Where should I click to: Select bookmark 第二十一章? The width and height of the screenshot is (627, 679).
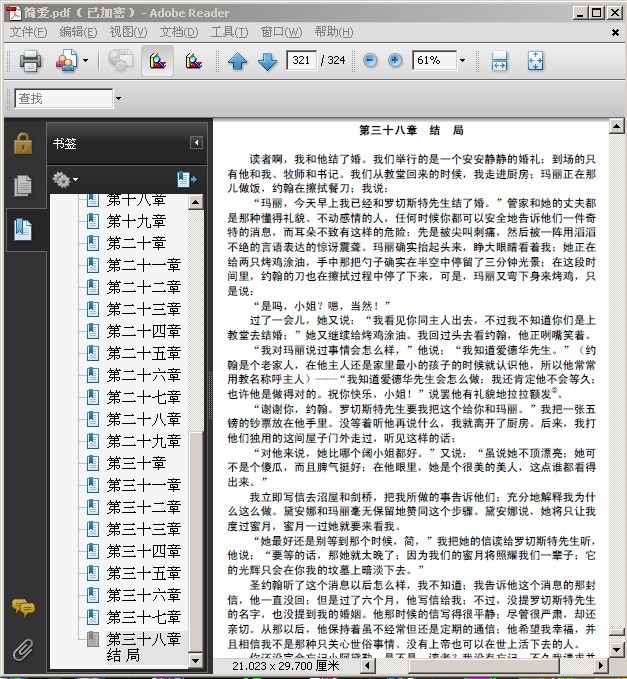pyautogui.click(x=143, y=265)
